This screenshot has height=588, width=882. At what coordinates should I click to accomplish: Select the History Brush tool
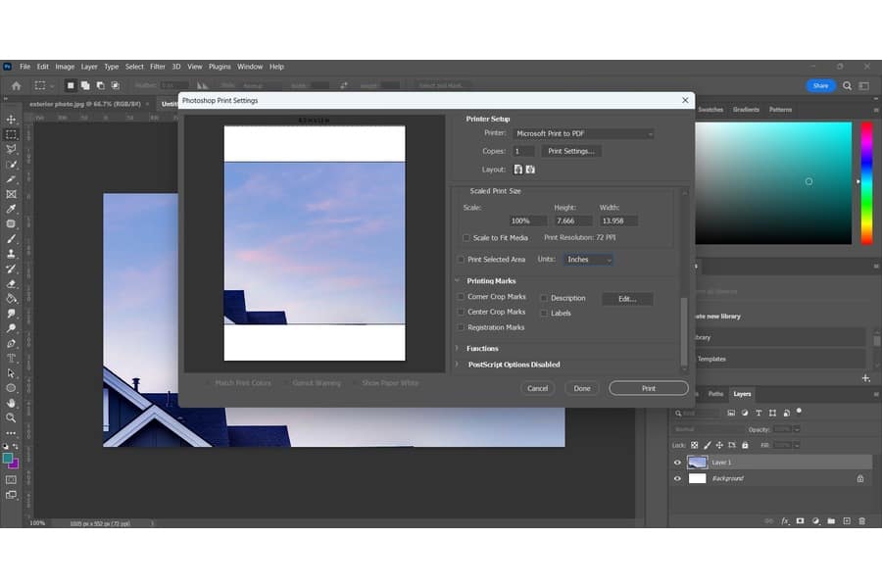pos(11,269)
